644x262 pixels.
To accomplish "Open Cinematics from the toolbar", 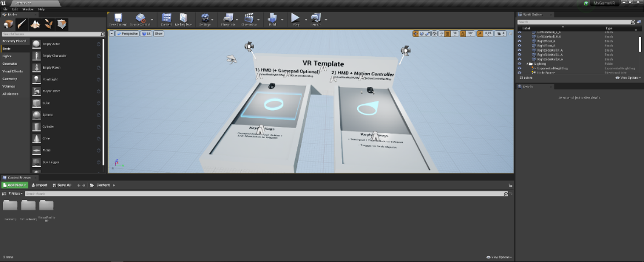I will point(249,20).
